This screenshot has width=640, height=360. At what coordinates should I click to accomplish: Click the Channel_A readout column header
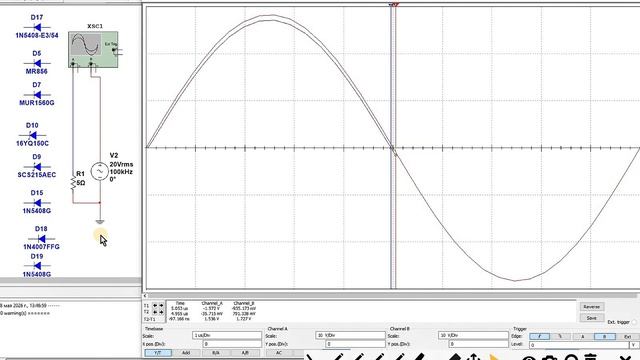pyautogui.click(x=212, y=303)
